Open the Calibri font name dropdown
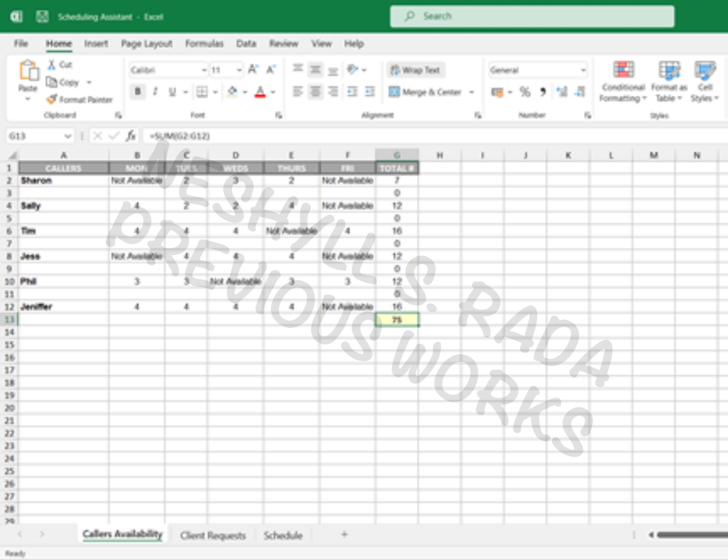Viewport: 728px width, 560px height. pos(204,70)
